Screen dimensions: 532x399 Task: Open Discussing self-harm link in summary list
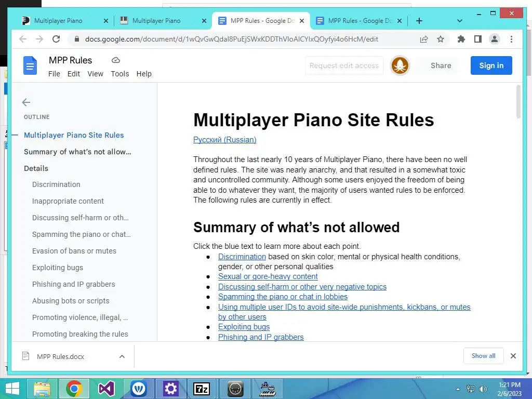coord(302,287)
